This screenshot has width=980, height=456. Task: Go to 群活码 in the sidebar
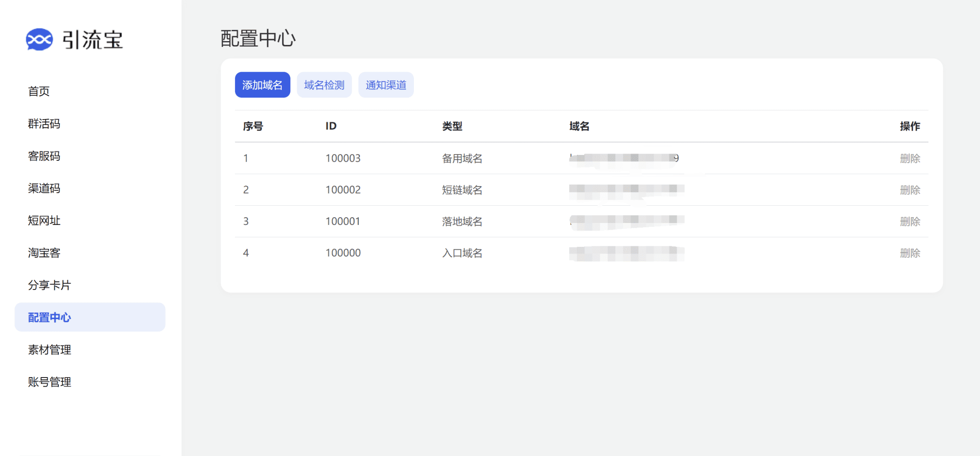(44, 124)
